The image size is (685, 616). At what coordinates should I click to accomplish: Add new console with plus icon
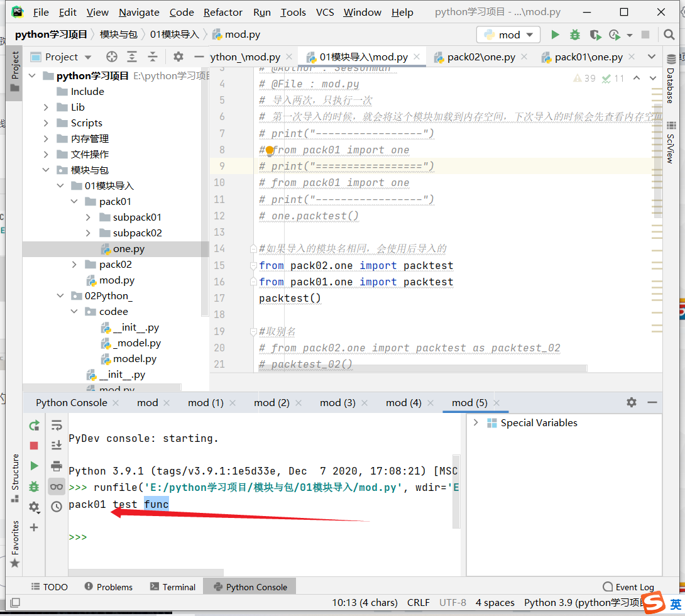pos(34,527)
